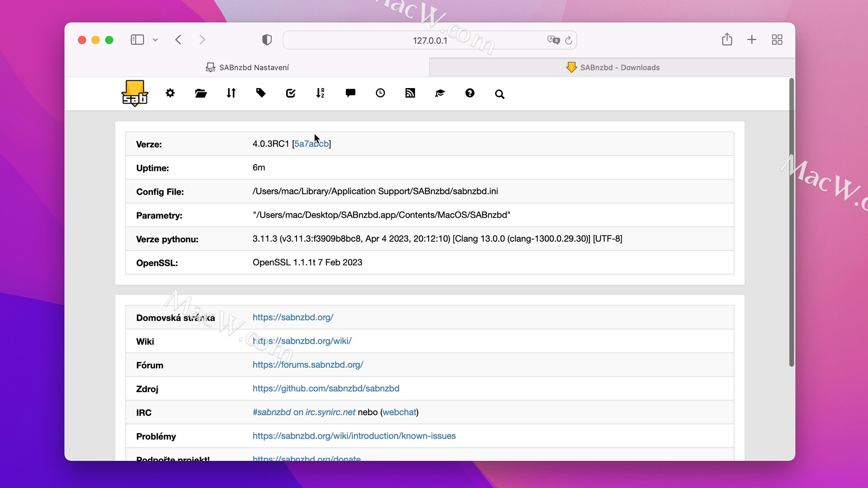868x488 pixels.
Task: Click the 127.0.0.1 address bar
Action: 430,40
